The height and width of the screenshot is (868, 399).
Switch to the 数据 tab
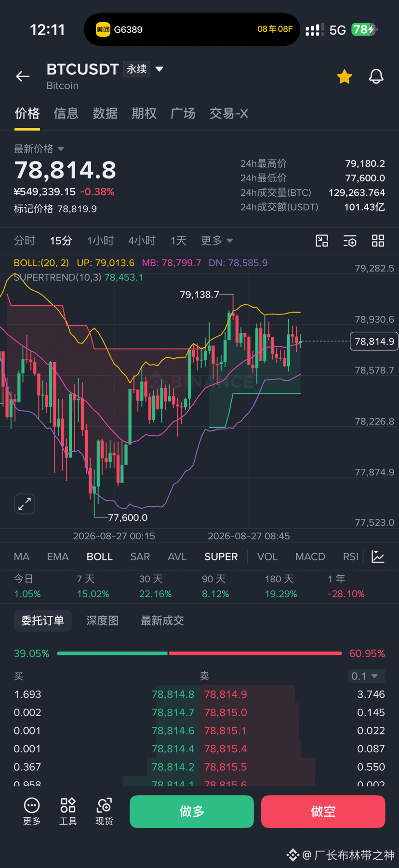coord(105,113)
